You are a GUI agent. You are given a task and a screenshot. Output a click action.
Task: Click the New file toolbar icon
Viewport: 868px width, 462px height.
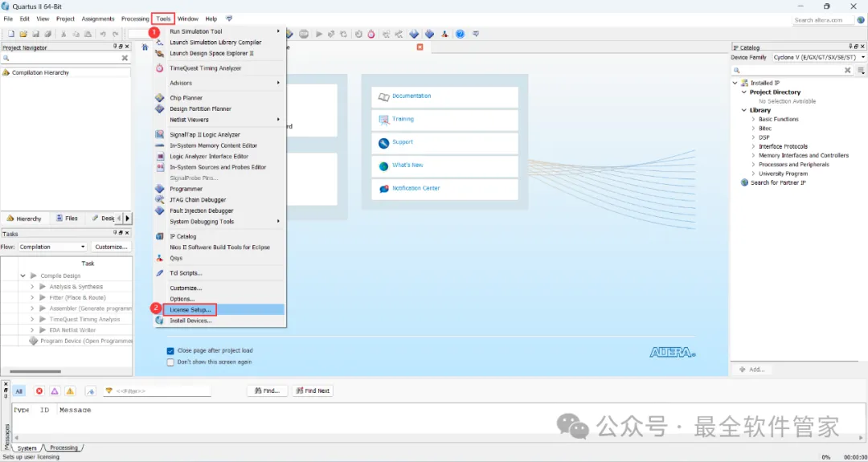pyautogui.click(x=11, y=34)
